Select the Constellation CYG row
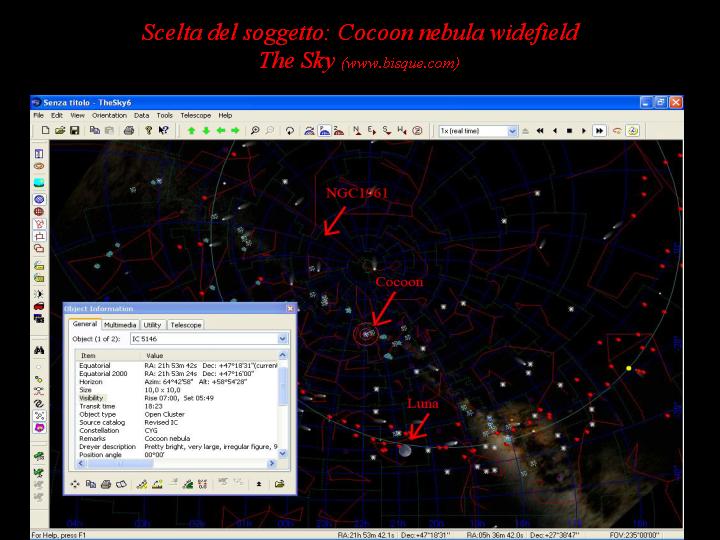This screenshot has height=540, width=720. click(177, 431)
